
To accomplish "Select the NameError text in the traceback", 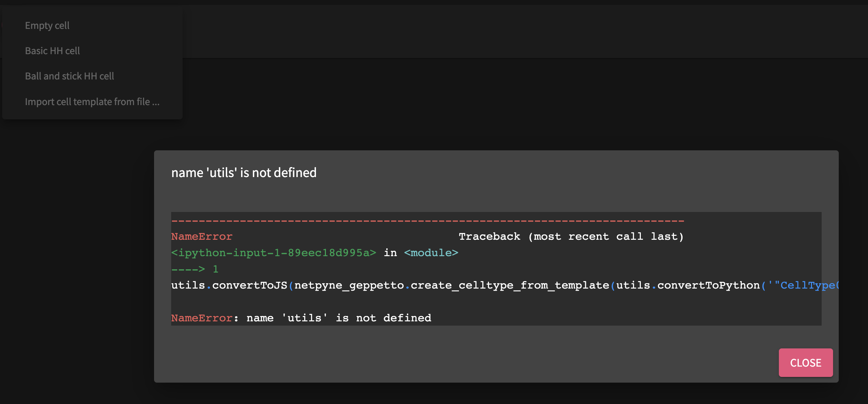I will tap(201, 236).
